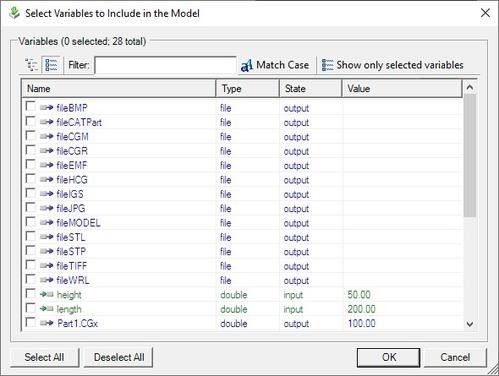Check the fileIGS checkbox
The width and height of the screenshot is (499, 376).
(30, 193)
